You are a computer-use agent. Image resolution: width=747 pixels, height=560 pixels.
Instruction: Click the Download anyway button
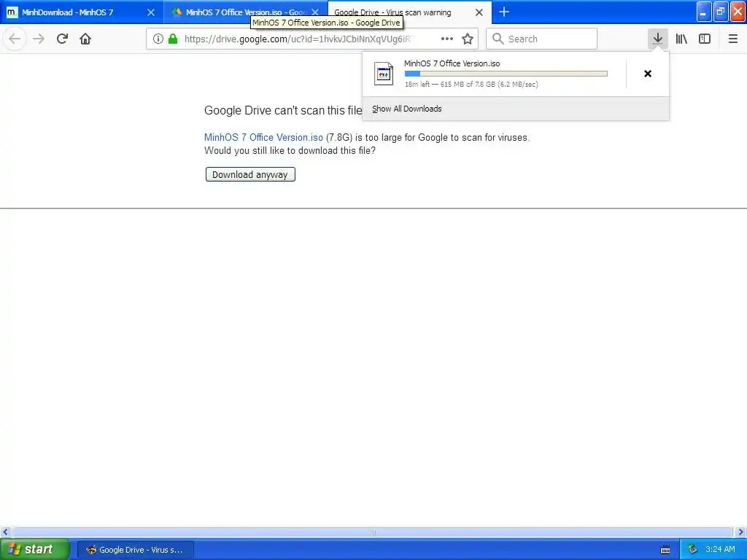pyautogui.click(x=250, y=174)
